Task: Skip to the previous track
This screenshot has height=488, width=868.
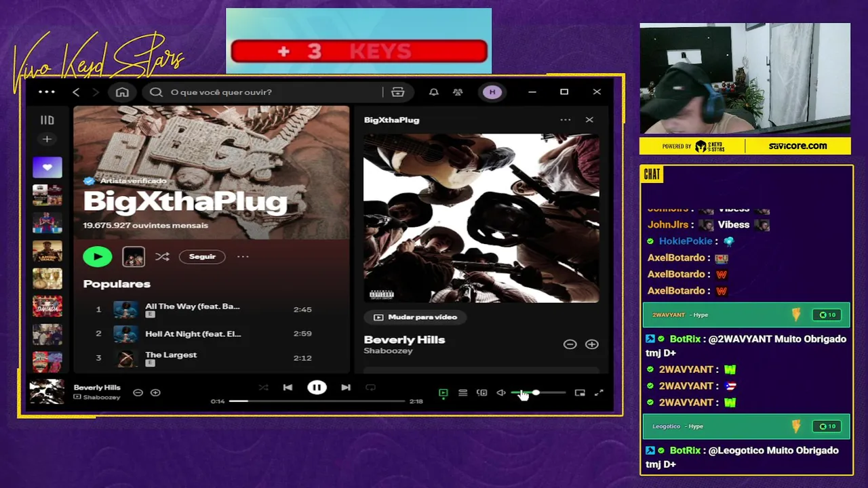Action: tap(288, 387)
